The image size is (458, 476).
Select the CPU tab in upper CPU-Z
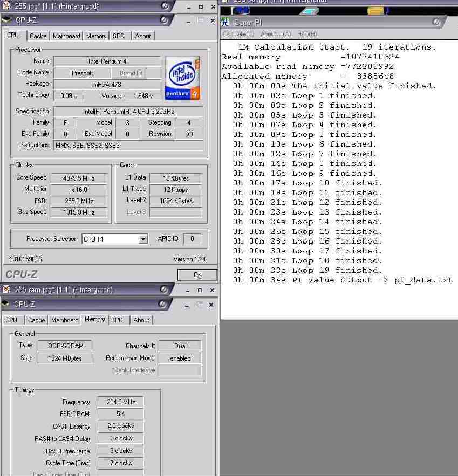point(13,35)
